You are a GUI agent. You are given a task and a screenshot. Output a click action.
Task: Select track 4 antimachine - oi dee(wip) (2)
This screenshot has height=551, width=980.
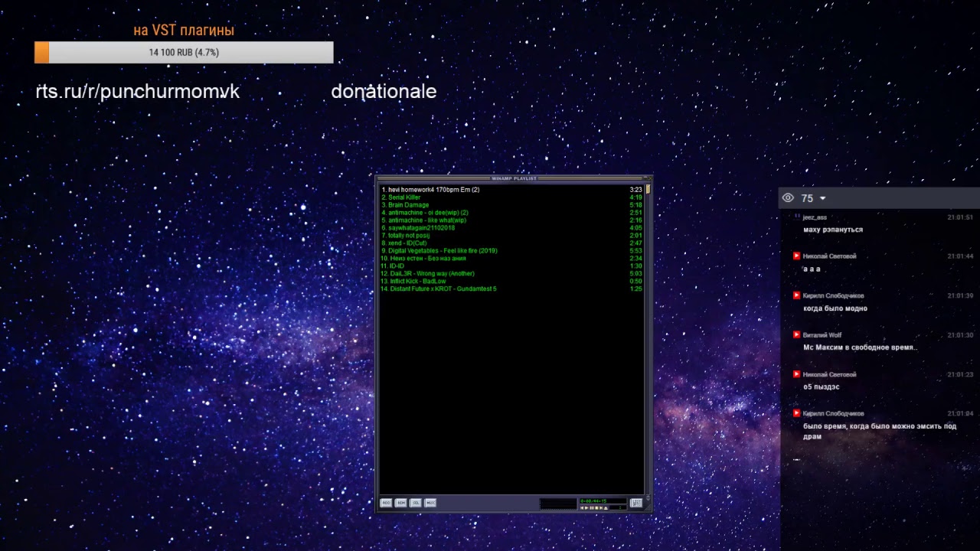[511, 213]
